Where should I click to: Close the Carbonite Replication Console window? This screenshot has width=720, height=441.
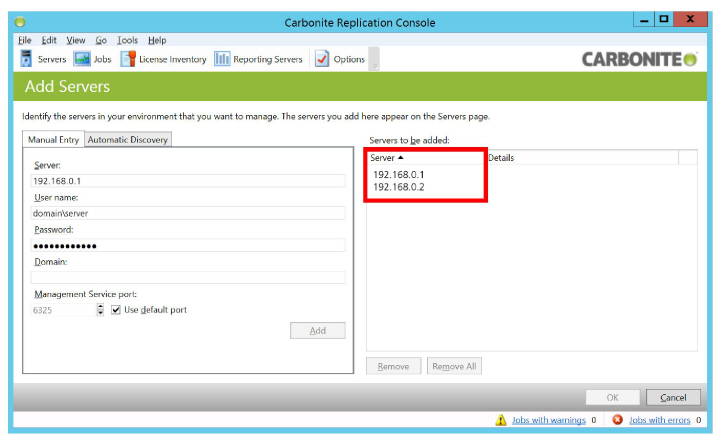690,20
